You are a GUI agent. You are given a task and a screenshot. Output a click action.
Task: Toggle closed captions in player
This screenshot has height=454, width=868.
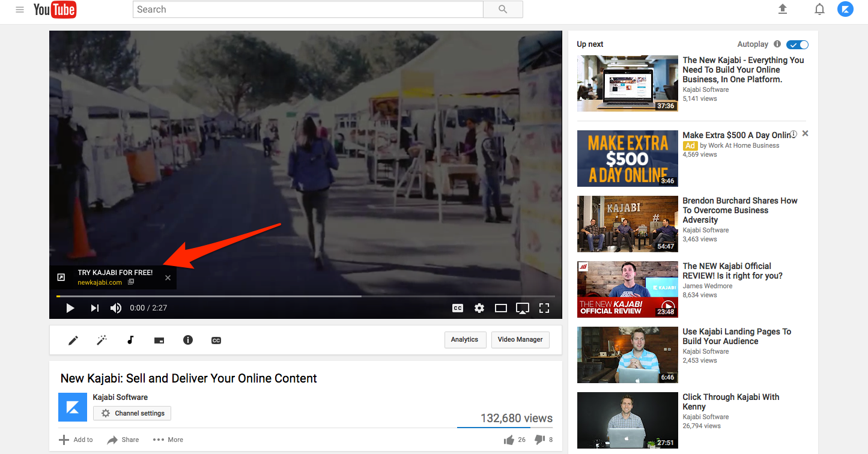pyautogui.click(x=458, y=308)
